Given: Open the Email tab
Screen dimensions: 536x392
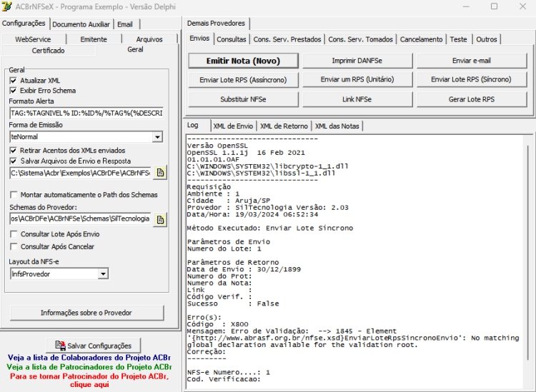Looking at the screenshot, I should tap(125, 24).
